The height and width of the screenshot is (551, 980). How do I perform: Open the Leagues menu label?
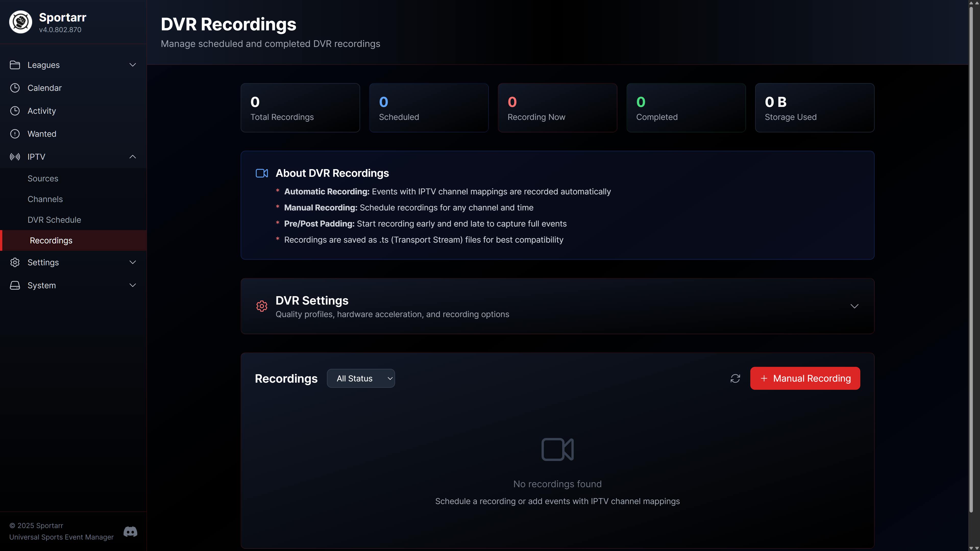[x=43, y=65]
